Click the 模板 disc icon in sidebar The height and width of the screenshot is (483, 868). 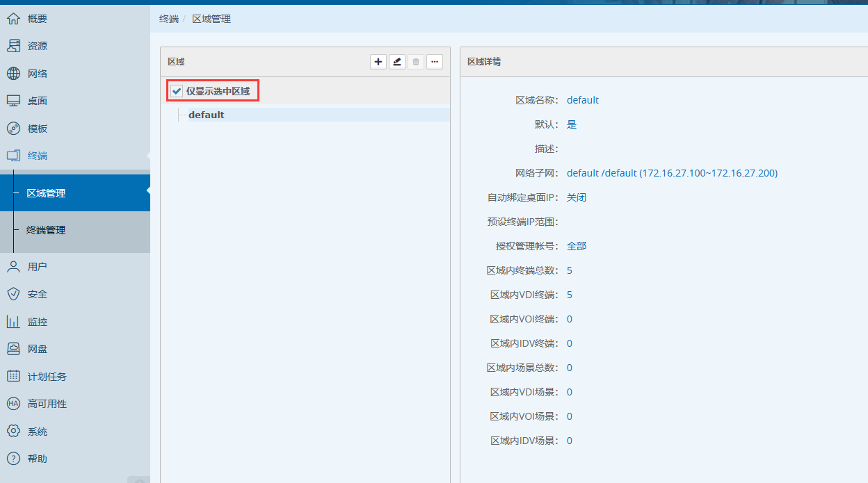[13, 129]
